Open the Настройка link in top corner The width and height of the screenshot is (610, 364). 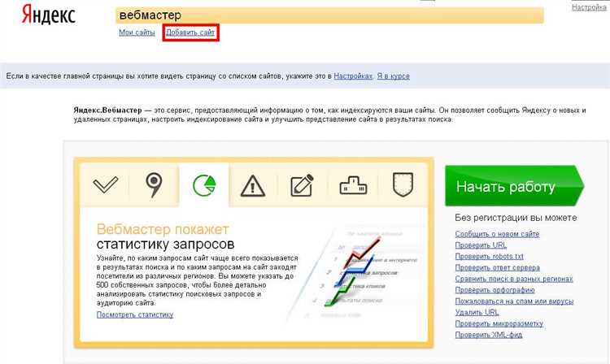click(589, 7)
